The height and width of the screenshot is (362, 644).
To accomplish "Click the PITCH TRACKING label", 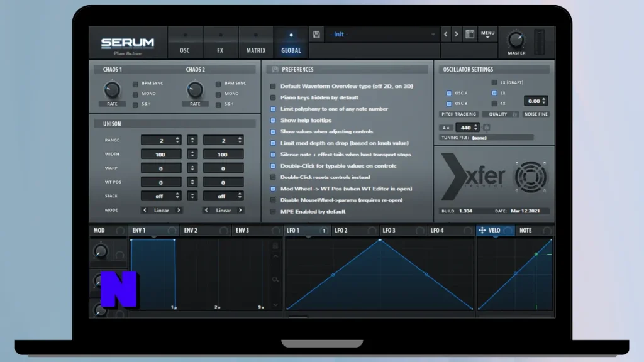I will coord(458,114).
